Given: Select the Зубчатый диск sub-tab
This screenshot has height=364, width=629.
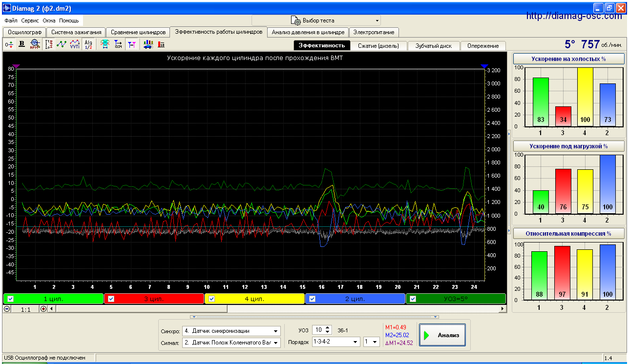Looking at the screenshot, I should pos(434,45).
